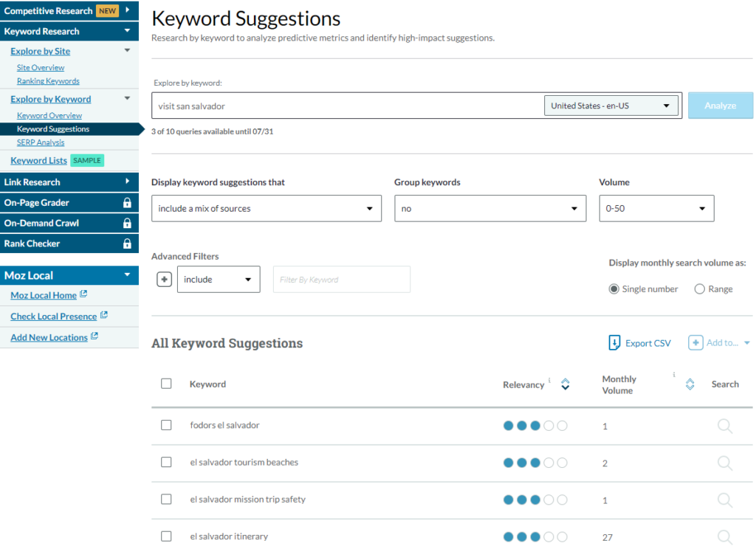
Task: Open Moz Local Home external link icon
Action: (x=83, y=294)
